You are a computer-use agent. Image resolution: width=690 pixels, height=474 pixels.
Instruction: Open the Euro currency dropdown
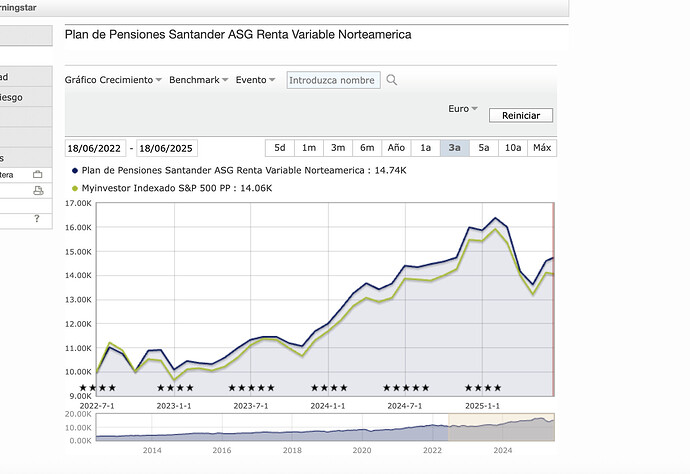[x=463, y=109]
